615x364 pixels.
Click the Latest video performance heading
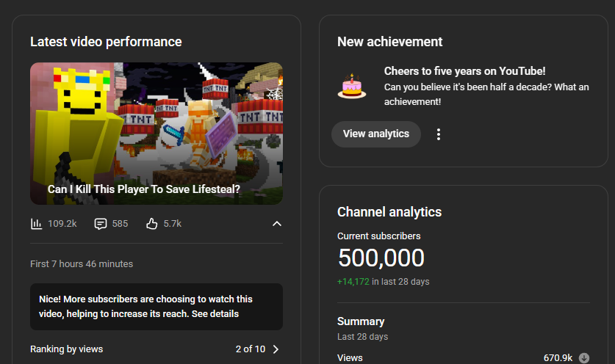(x=106, y=42)
